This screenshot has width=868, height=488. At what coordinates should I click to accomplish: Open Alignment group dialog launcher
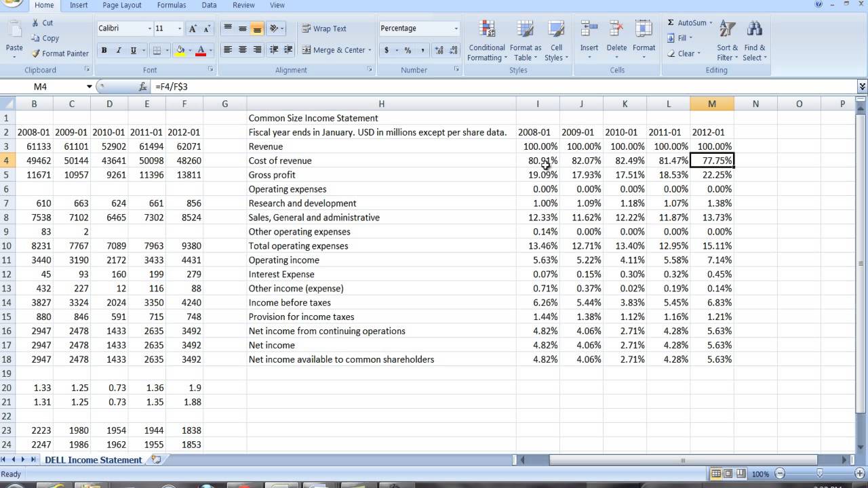370,70
